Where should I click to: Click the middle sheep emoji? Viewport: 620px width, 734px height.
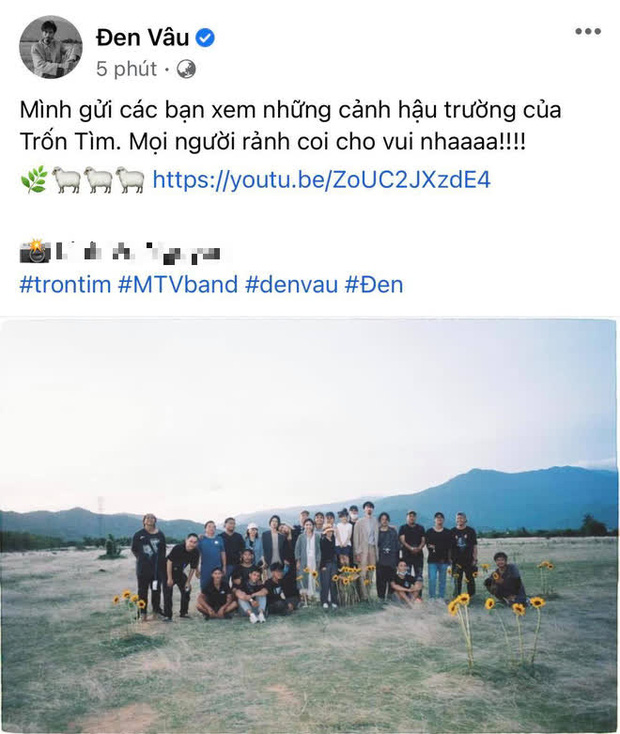tap(98, 179)
